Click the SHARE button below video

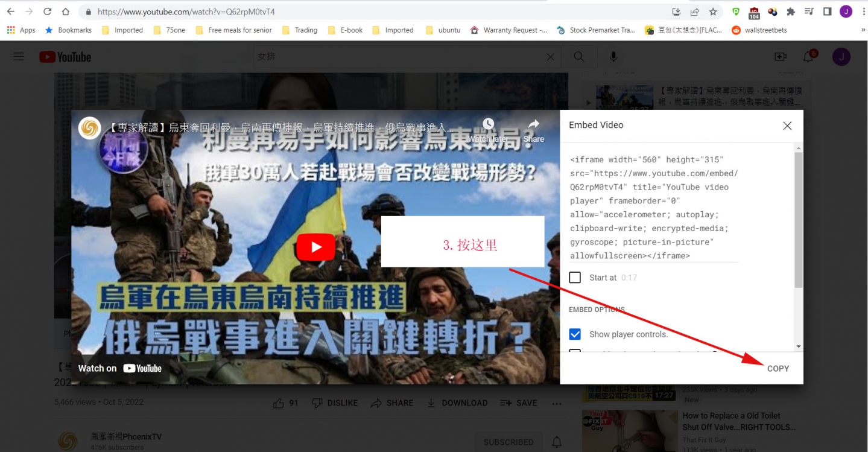[392, 403]
